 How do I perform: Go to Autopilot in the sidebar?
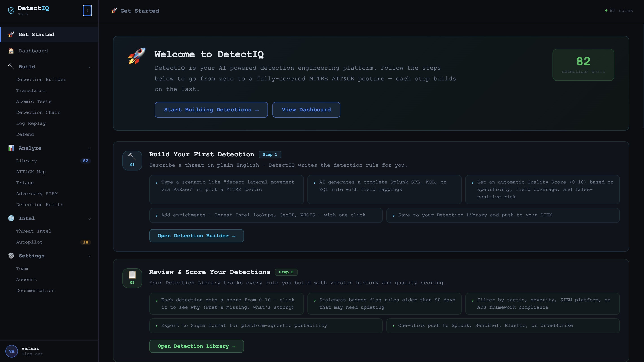[x=29, y=242]
